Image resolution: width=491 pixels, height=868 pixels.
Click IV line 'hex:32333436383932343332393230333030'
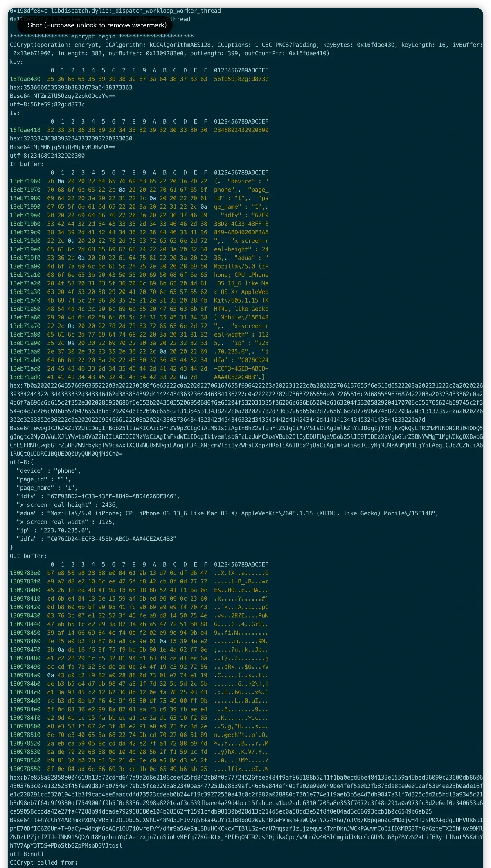point(71,139)
